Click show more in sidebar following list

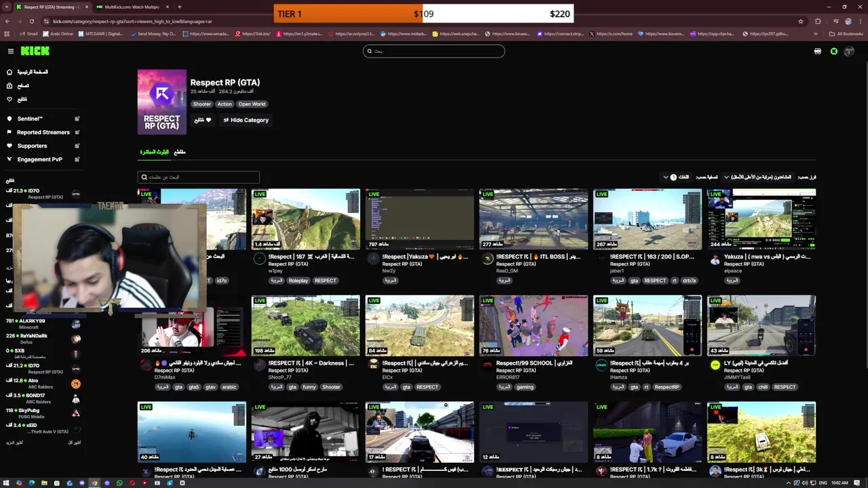(x=14, y=443)
